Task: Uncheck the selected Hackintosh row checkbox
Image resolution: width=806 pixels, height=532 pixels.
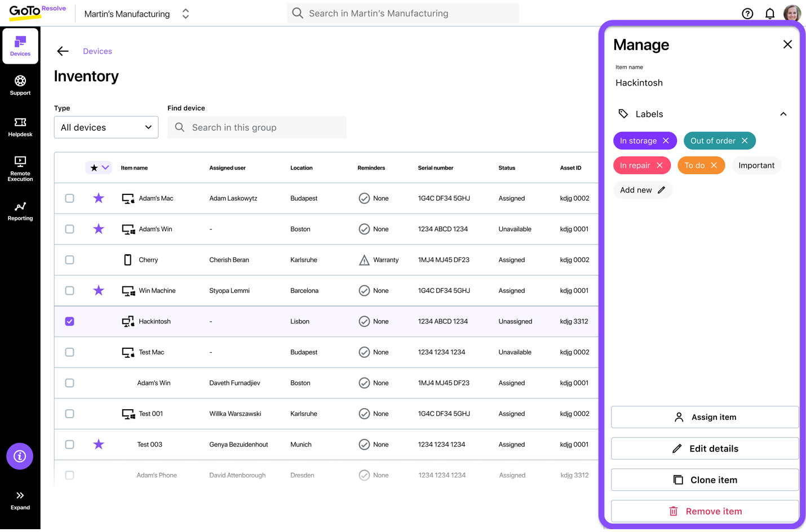Action: (69, 321)
